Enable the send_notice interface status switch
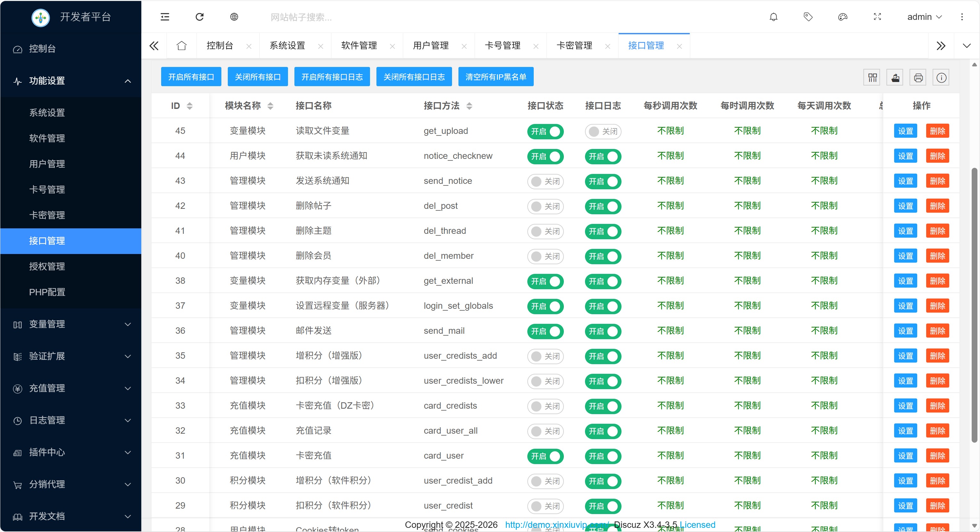This screenshot has height=532, width=980. coord(545,181)
